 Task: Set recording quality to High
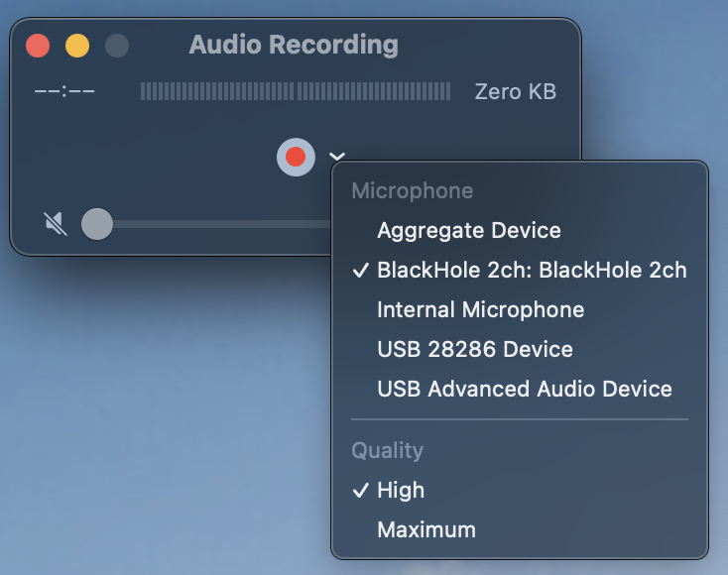click(520, 491)
